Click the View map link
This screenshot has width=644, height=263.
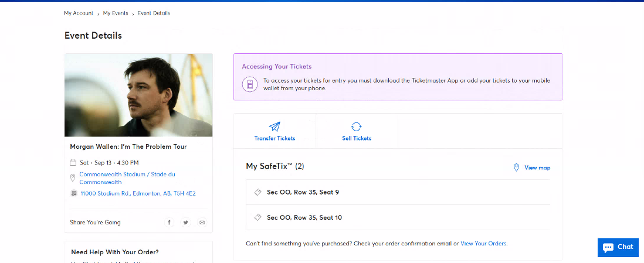[x=537, y=168]
